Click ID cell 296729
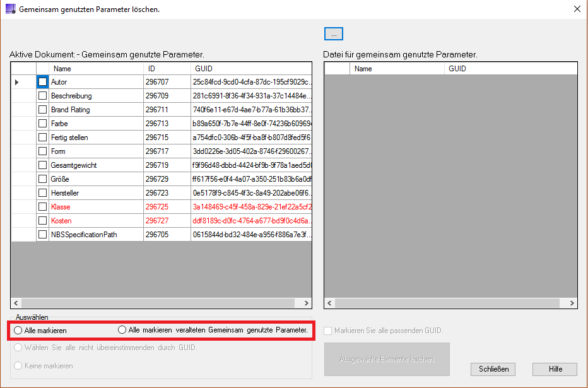This screenshot has height=388, width=588. point(167,179)
